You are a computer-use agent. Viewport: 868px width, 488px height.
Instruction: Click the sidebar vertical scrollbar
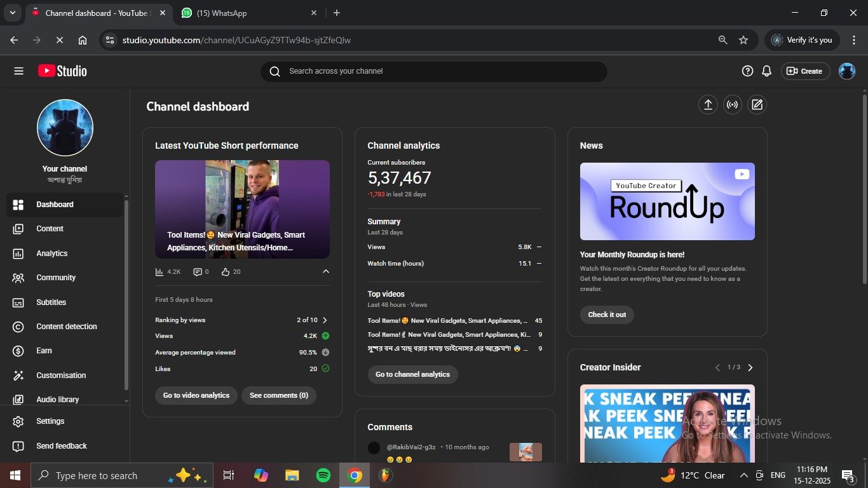[126, 292]
